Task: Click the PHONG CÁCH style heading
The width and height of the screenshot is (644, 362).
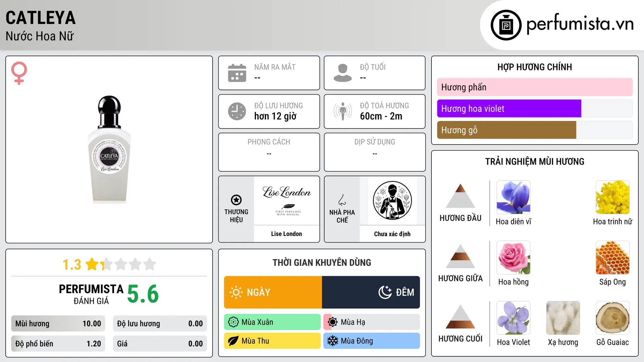Action: pos(269,142)
